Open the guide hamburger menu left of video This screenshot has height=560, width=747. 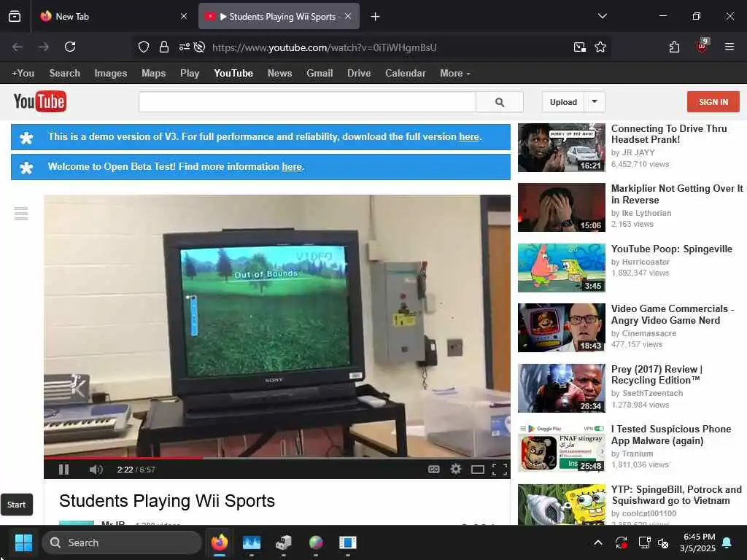[21, 214]
